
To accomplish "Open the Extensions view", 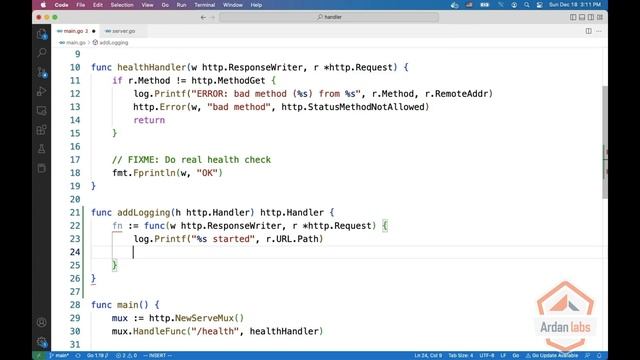I will [x=42, y=130].
